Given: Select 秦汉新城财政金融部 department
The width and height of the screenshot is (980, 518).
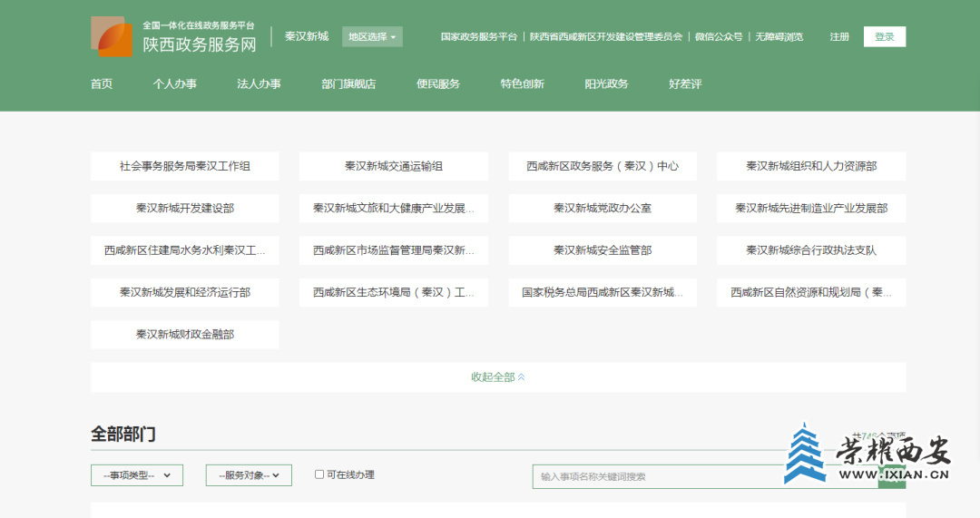Looking at the screenshot, I should coord(185,334).
